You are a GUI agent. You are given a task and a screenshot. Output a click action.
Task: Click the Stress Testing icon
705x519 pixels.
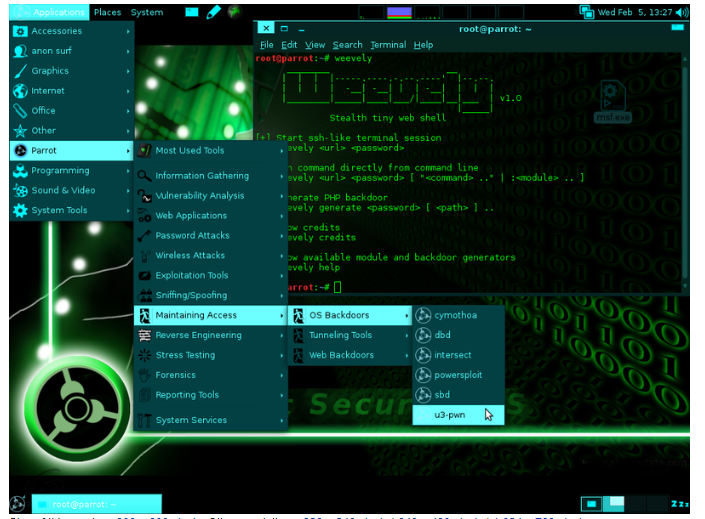pyautogui.click(x=144, y=355)
